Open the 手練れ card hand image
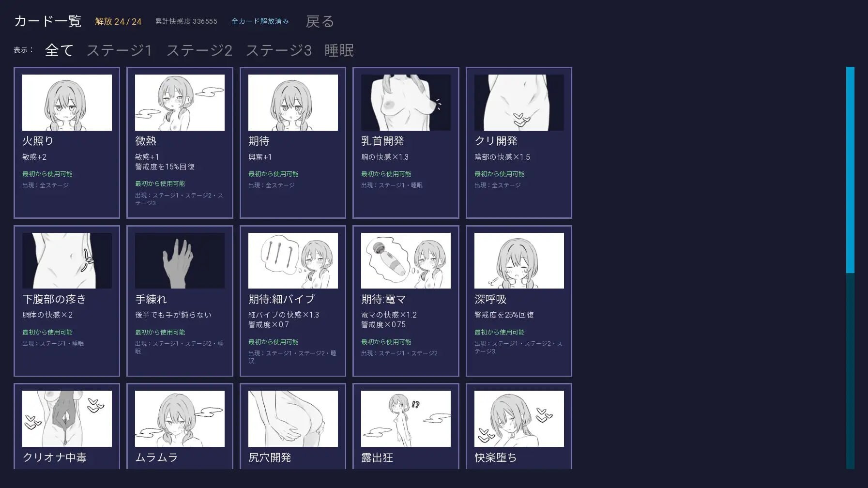This screenshot has width=868, height=488. tap(180, 261)
